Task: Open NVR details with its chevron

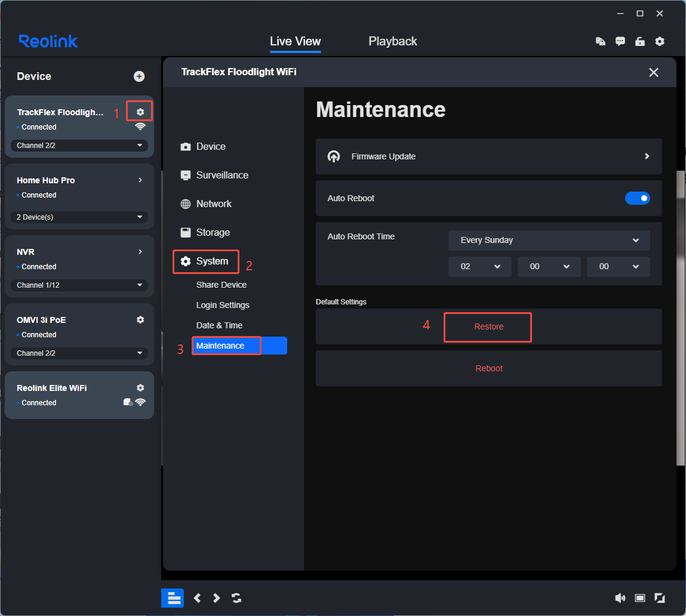Action: 140,251
